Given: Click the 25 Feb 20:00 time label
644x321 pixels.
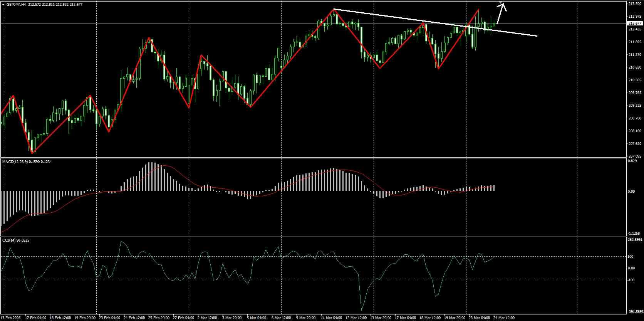Looking at the screenshot, I should (x=158, y=318).
